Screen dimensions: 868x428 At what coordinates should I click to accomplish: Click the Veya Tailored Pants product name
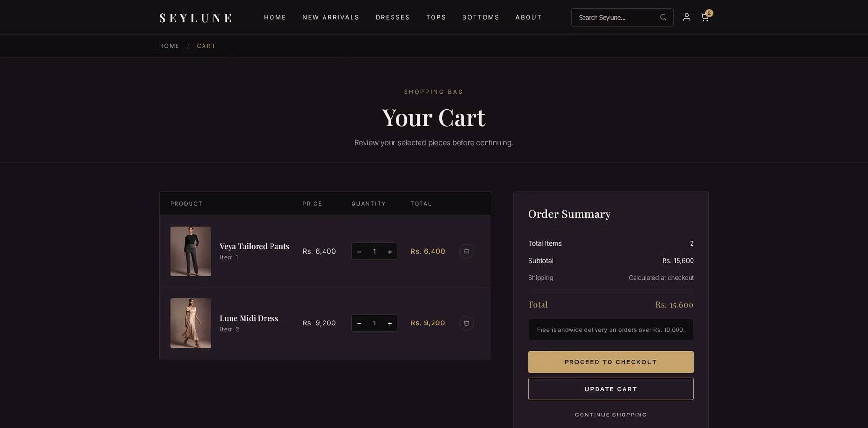(x=254, y=246)
